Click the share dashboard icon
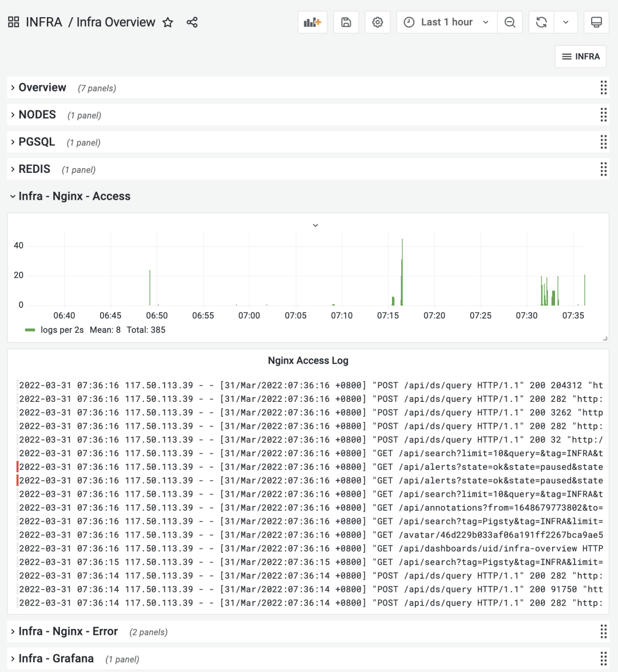 pyautogui.click(x=192, y=22)
